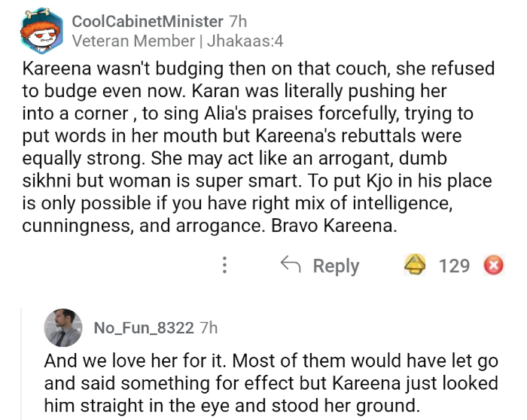Click No_Fun_8322's profile picture
527x420 pixels.
click(x=62, y=327)
